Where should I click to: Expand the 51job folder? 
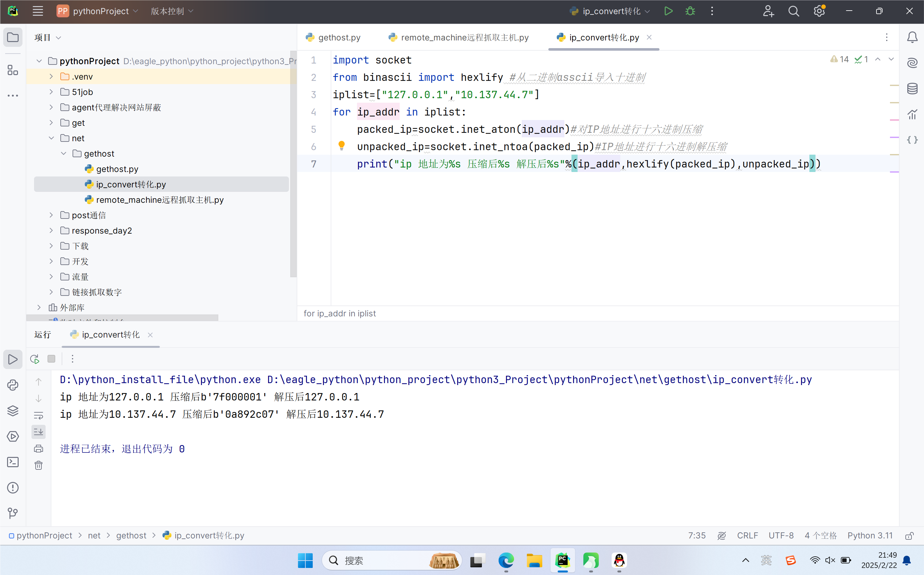[x=51, y=92]
